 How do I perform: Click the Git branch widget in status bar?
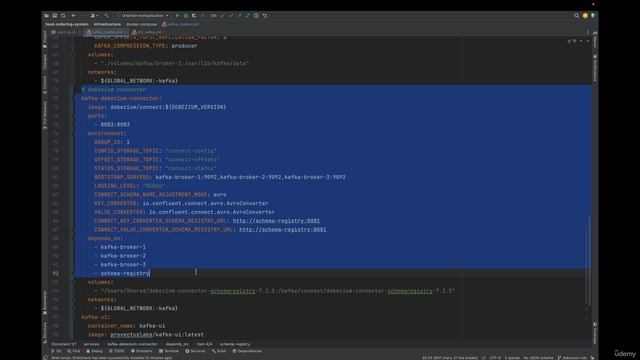tap(572, 358)
